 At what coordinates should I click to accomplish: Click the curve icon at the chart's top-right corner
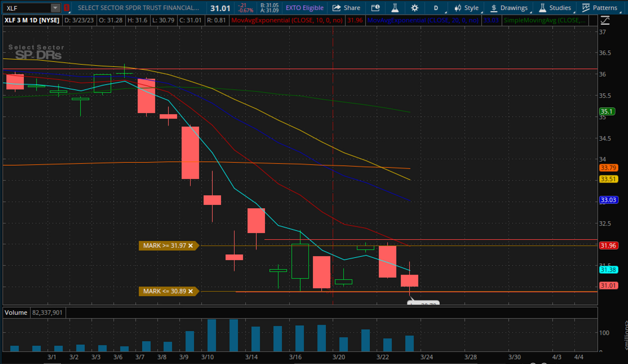pos(605,20)
